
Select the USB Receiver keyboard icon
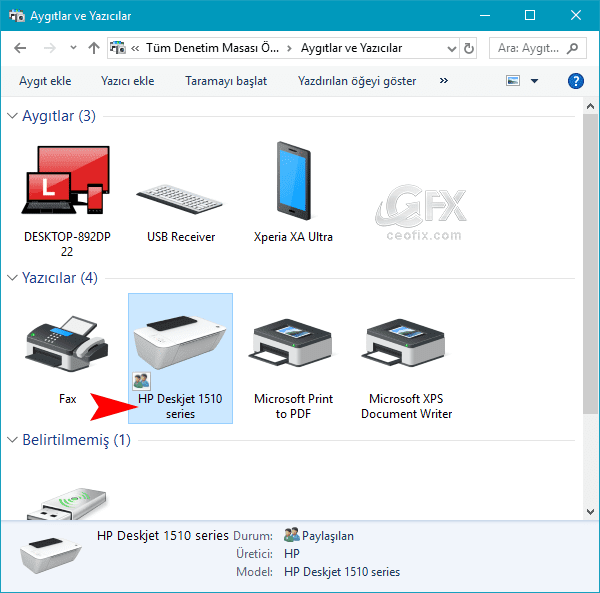(x=179, y=199)
